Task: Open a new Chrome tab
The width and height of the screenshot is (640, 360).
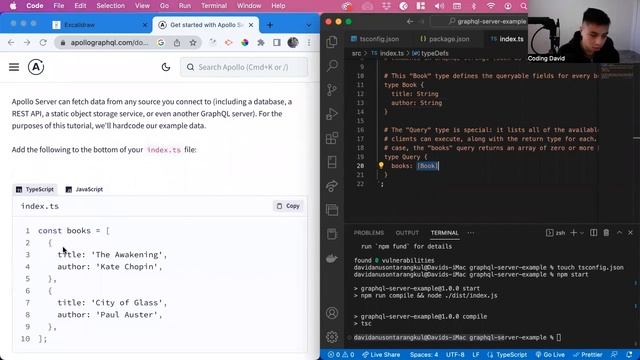Action: [270, 25]
